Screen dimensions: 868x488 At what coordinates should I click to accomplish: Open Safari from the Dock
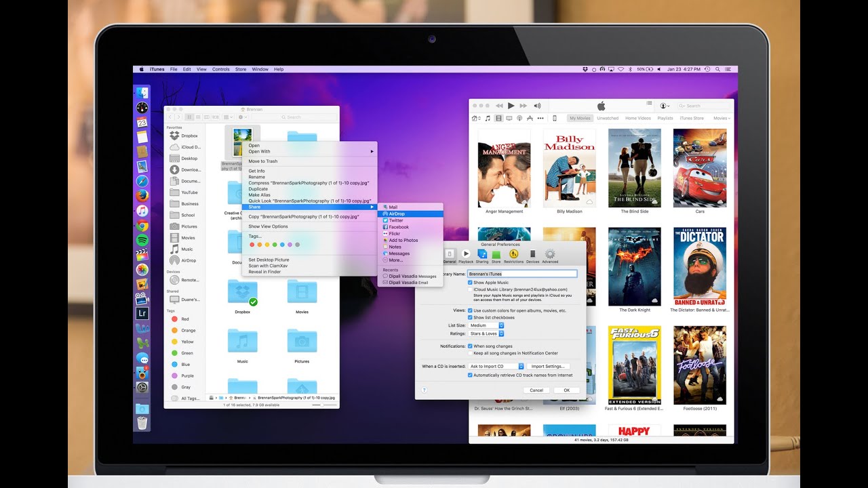[x=142, y=181]
